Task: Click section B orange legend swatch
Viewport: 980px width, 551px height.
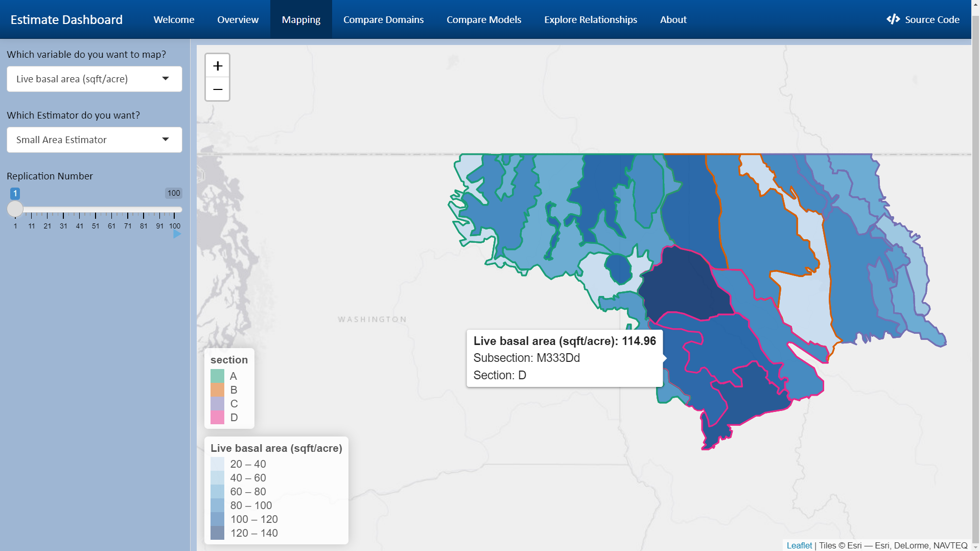Action: [x=218, y=390]
